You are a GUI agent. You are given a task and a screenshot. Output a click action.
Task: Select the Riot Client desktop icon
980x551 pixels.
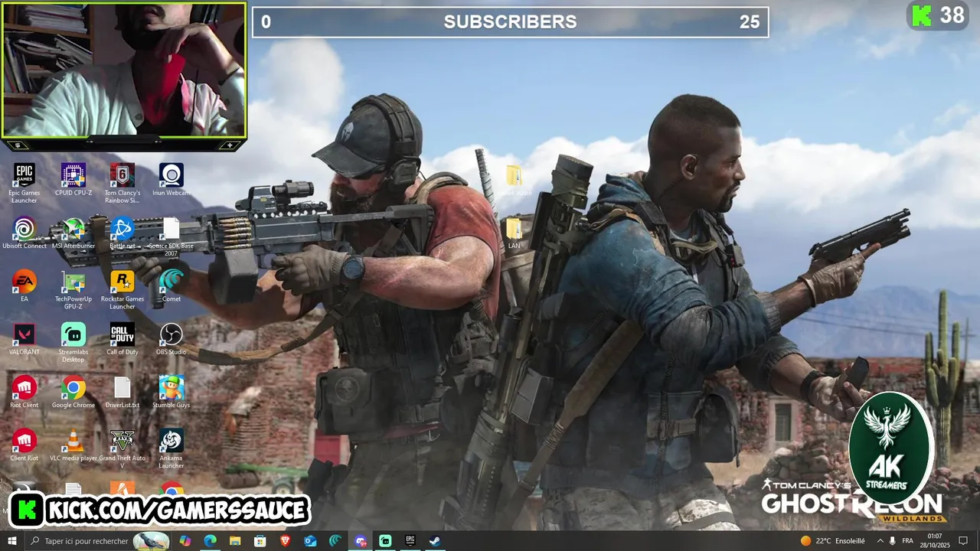(24, 392)
